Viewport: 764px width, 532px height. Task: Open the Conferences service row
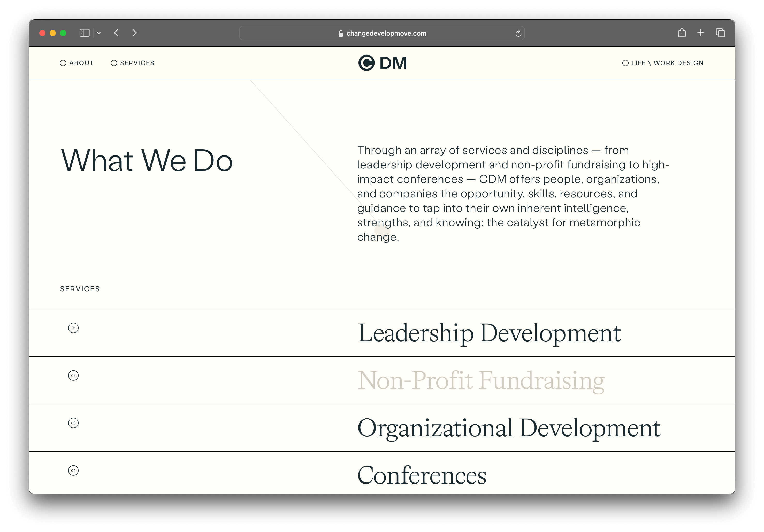pyautogui.click(x=422, y=475)
